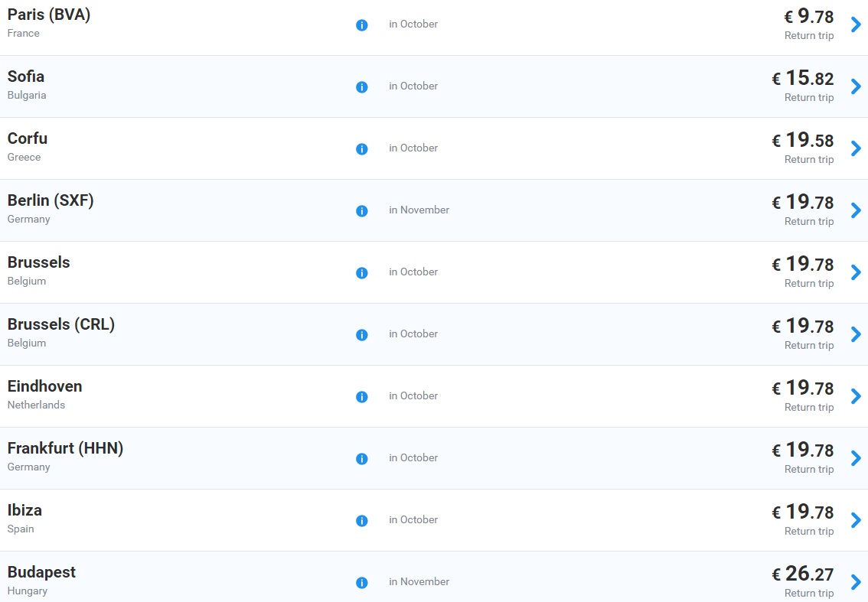
Task: Click info icon for Frankfurt (HHN)
Action: click(x=362, y=459)
